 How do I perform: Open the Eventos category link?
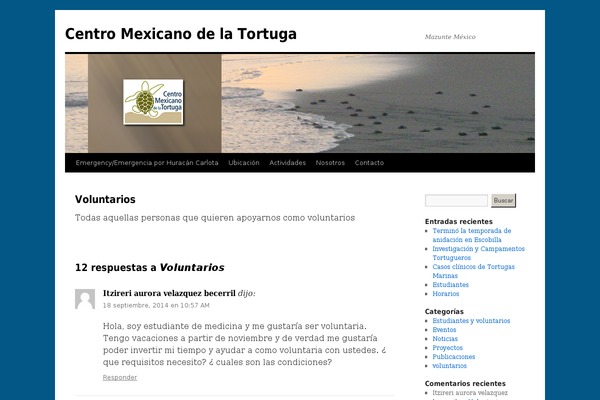coord(444,330)
